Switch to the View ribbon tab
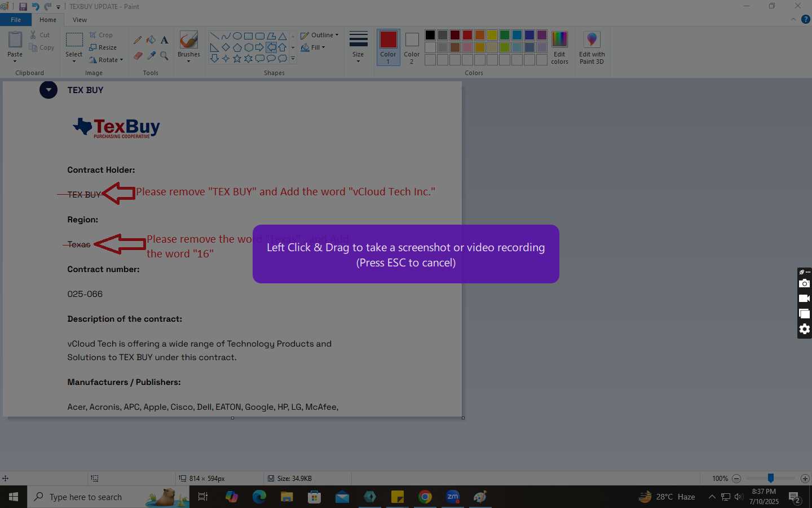The height and width of the screenshot is (508, 812). 80,20
